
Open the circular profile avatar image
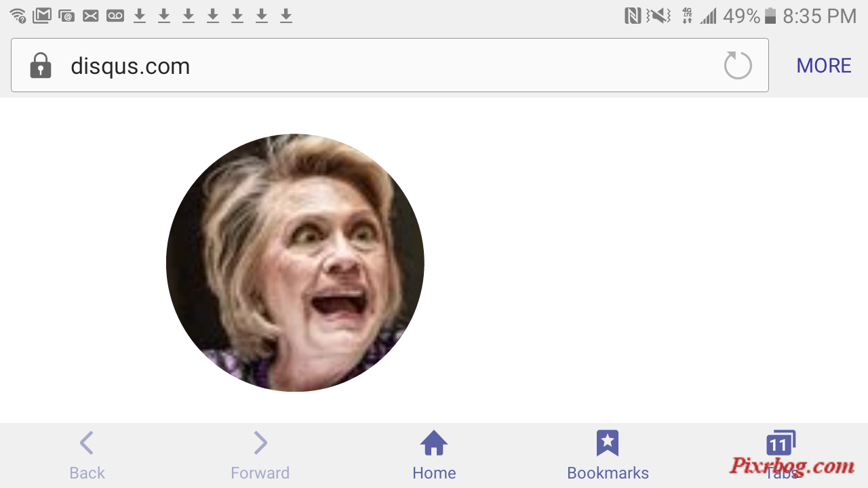tap(295, 262)
